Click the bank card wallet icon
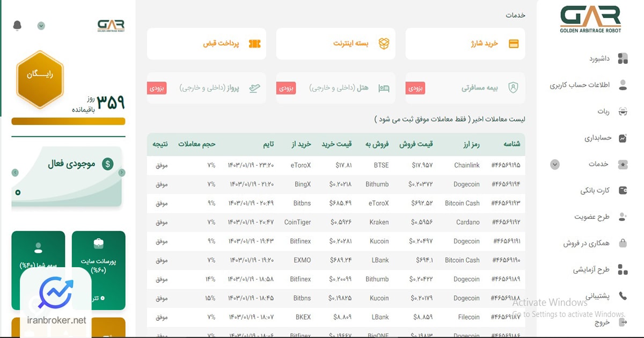The height and width of the screenshot is (338, 644). 623,190
